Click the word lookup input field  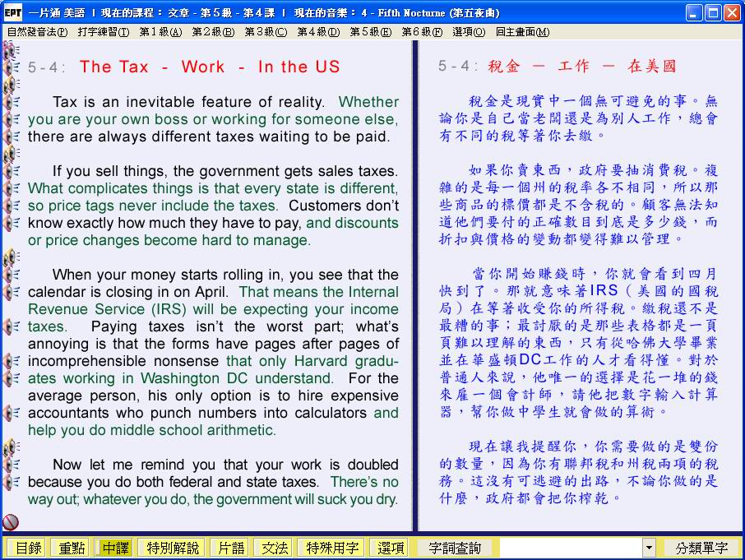[570, 548]
